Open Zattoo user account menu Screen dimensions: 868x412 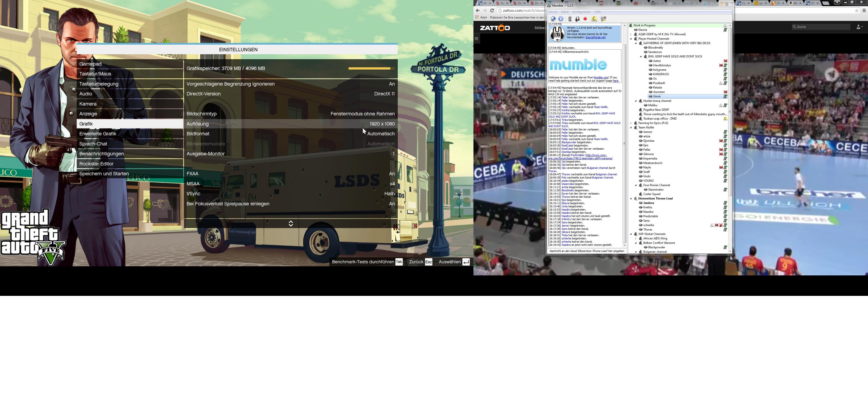[859, 27]
